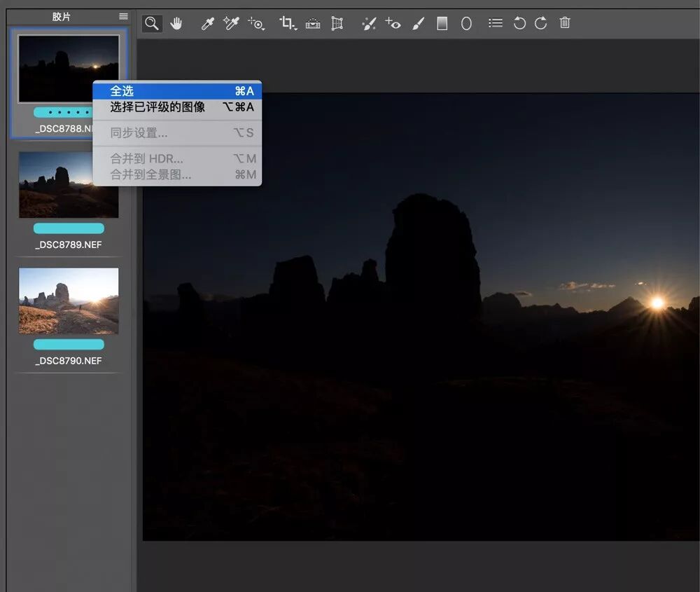Select the Radial Filter tool
Screen dimensions: 700x592
(x=466, y=23)
